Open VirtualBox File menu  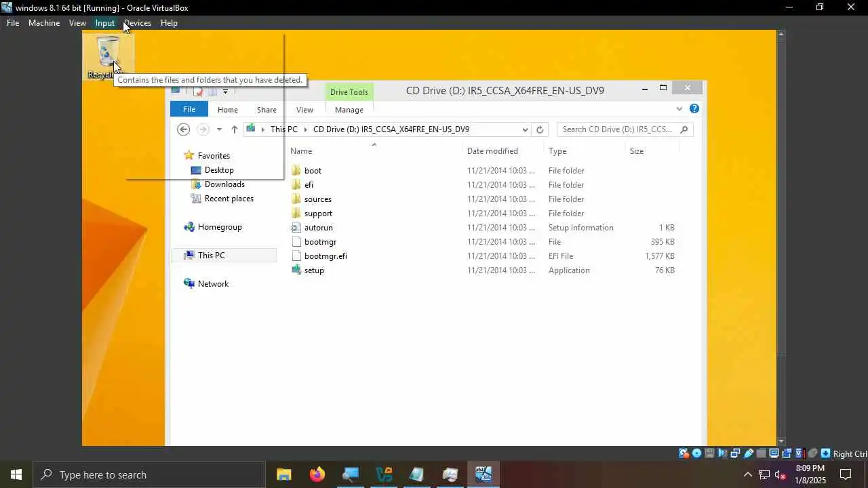click(x=13, y=23)
